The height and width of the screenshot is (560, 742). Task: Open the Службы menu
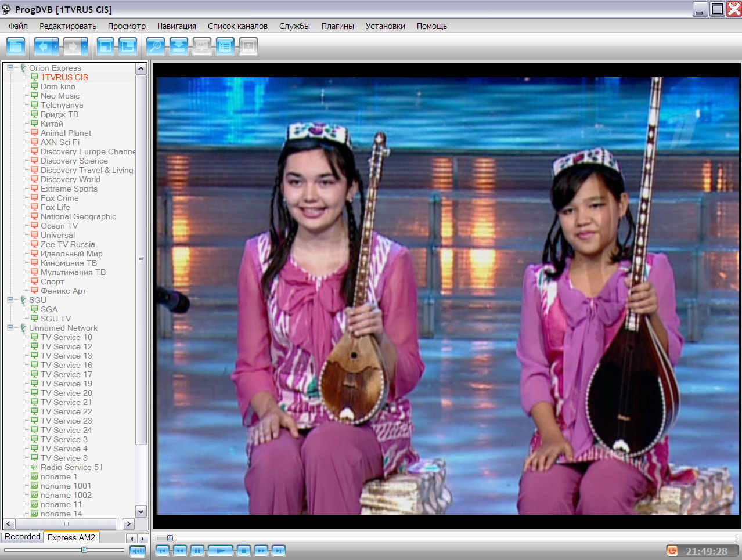pyautogui.click(x=294, y=26)
